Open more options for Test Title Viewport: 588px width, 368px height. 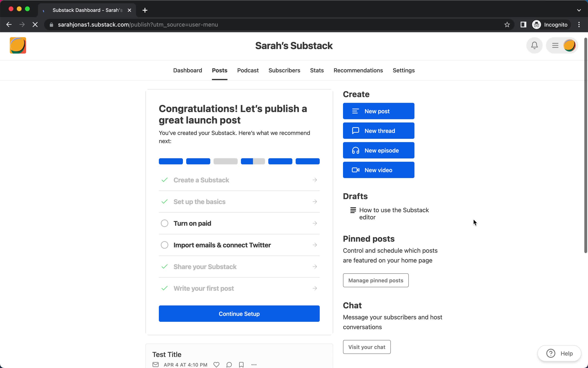[x=254, y=365]
